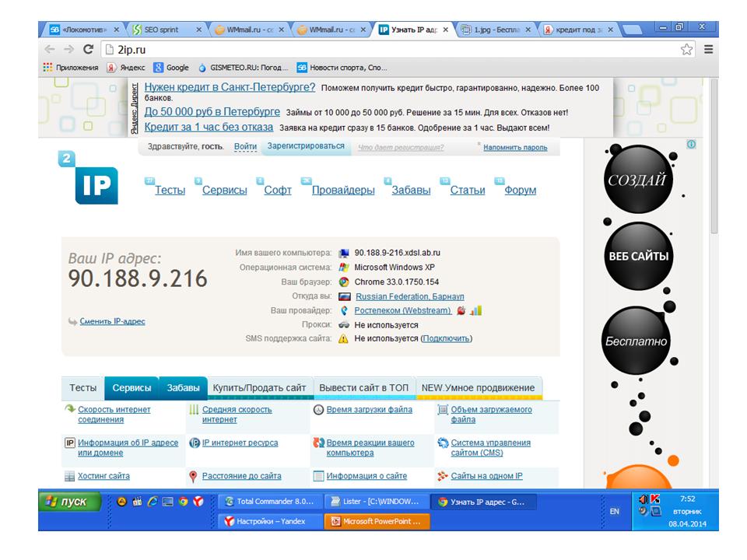Open Время реакции вашего компьютера link
747x560 pixels.
click(370, 448)
